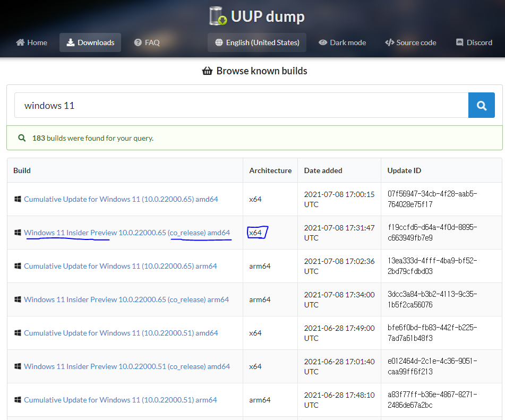Viewport: 505px width, 420px height.
Task: Click Windows icon beside Cumulative Update 22000.51 amd64
Action: click(18, 333)
